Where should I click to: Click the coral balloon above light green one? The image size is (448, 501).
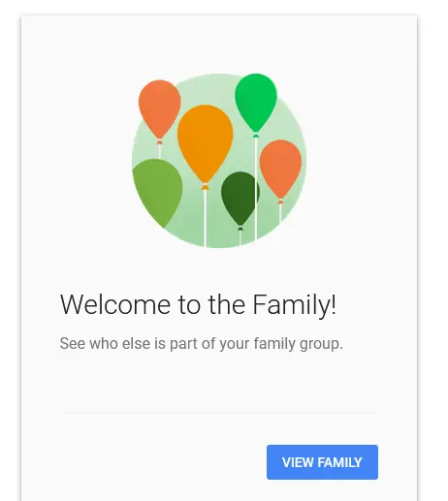coord(160,110)
